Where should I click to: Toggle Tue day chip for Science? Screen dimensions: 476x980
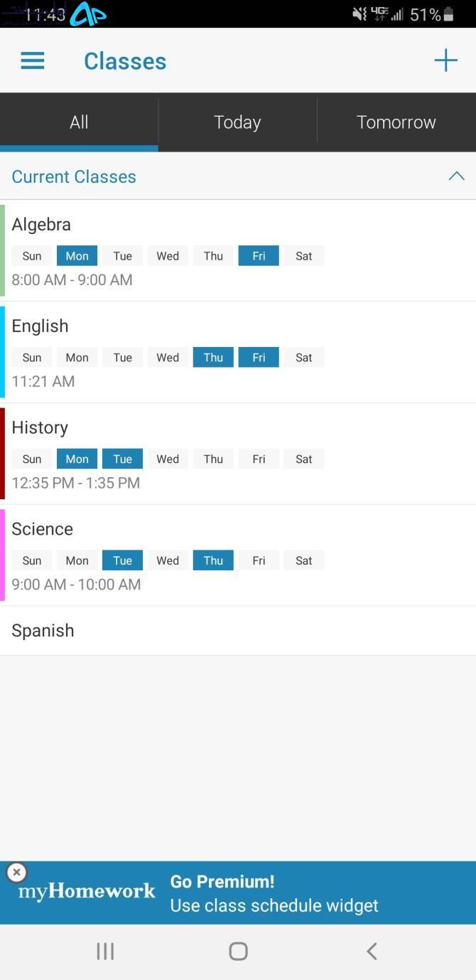pyautogui.click(x=122, y=560)
